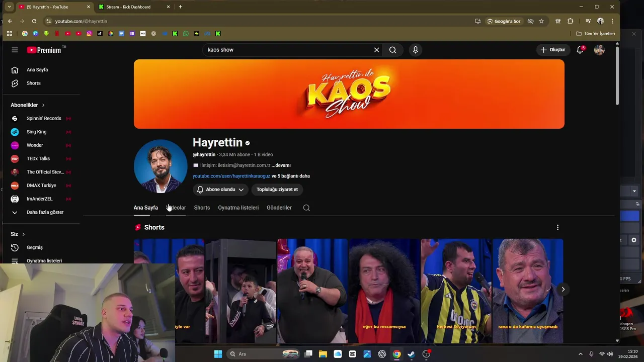
Task: Open Google bookmark in bookmarks bar
Action: (x=25, y=34)
